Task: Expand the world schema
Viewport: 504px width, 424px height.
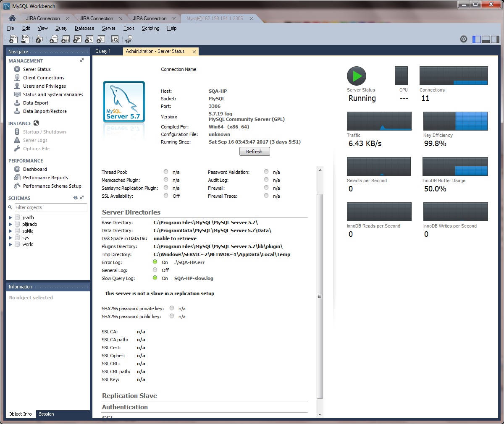Action: click(x=10, y=244)
